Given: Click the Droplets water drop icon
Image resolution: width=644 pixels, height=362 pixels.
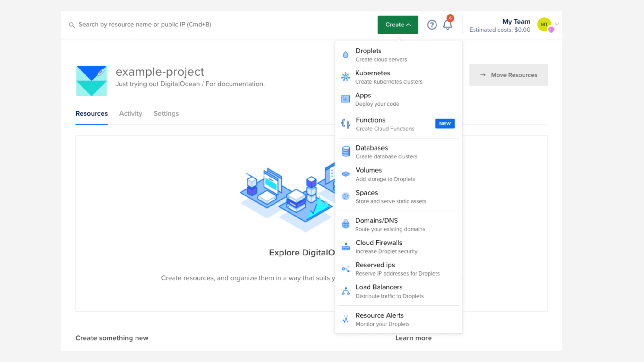Looking at the screenshot, I should pyautogui.click(x=346, y=55).
